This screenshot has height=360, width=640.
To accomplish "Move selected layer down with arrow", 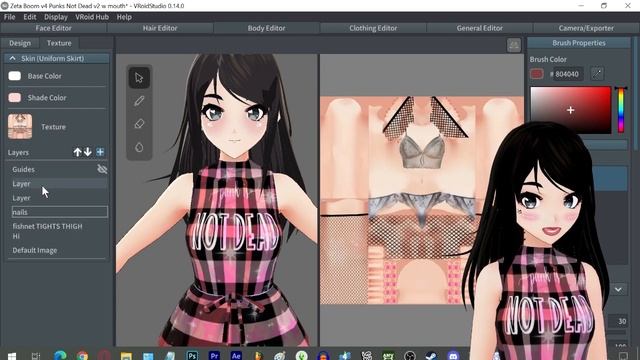I will click(88, 152).
